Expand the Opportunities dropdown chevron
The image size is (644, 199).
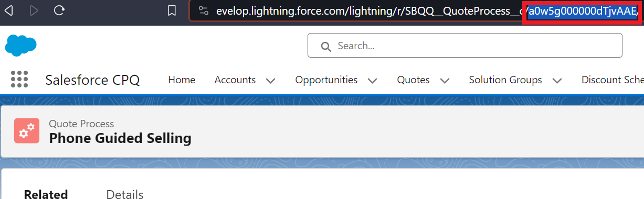(x=372, y=81)
